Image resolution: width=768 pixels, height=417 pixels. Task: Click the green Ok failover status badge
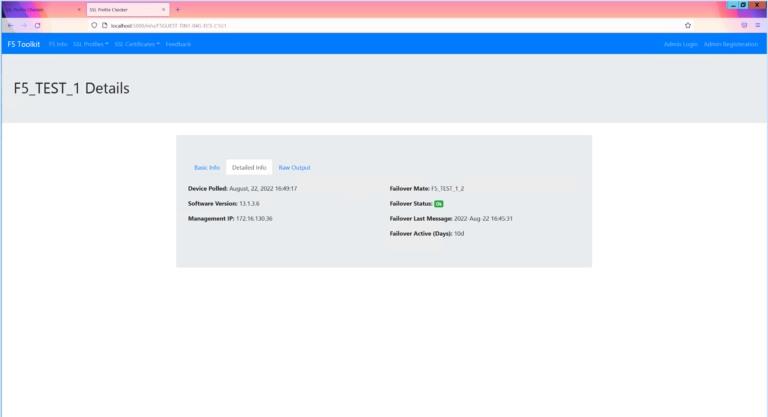[x=438, y=203]
